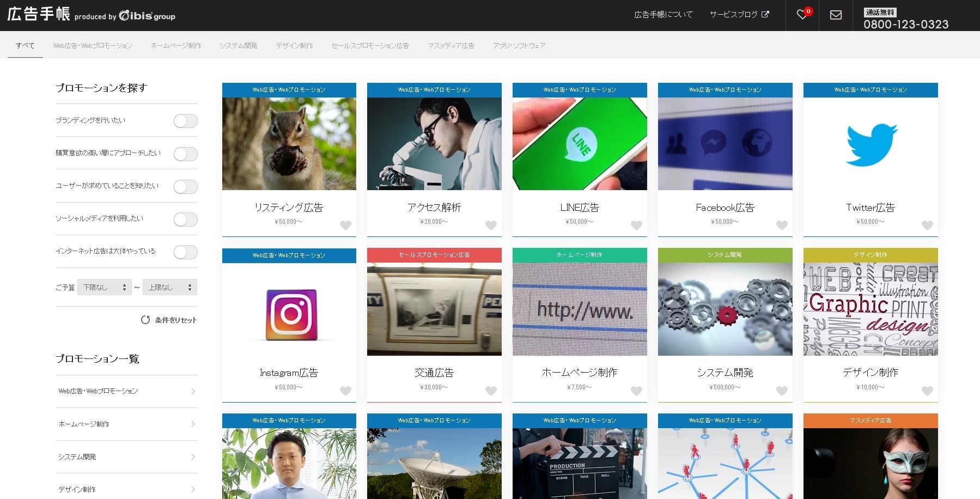Open the Twitter bird thumbnail
Screen dimensions: 980x499
(x=871, y=144)
